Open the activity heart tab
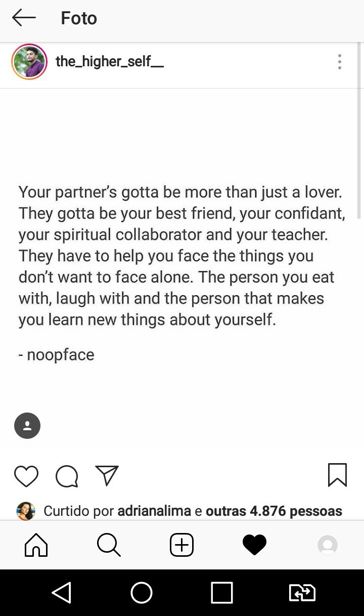This screenshot has height=616, width=364. 254,545
